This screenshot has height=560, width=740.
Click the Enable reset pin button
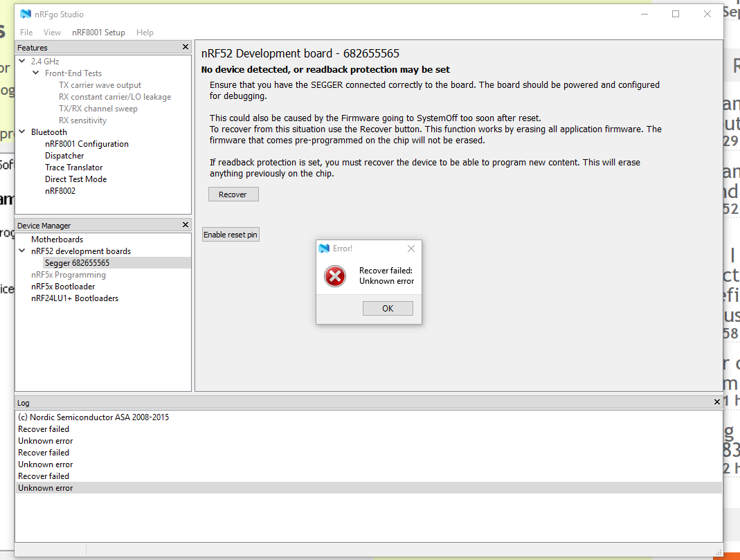[x=231, y=235]
